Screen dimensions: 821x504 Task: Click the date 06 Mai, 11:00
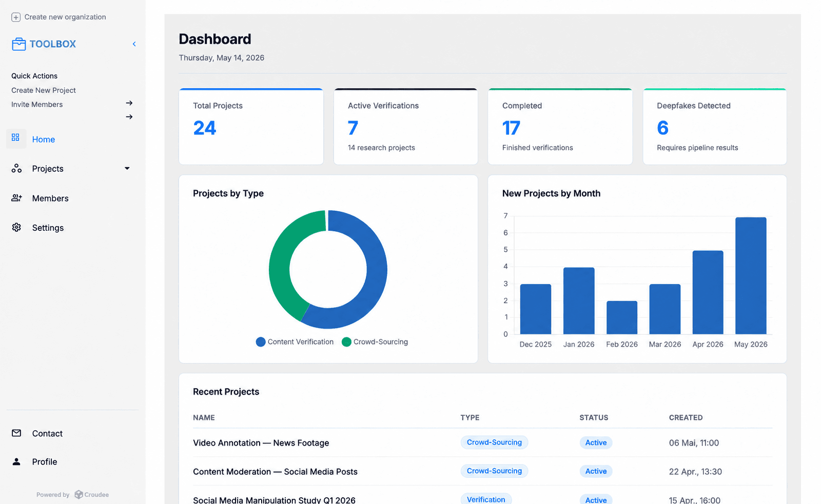point(694,443)
